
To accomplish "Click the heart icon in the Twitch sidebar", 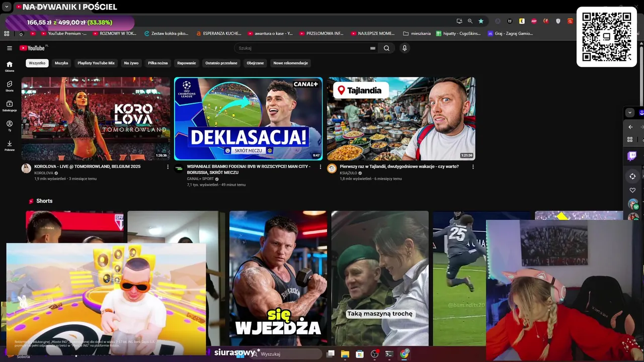I will click(632, 190).
